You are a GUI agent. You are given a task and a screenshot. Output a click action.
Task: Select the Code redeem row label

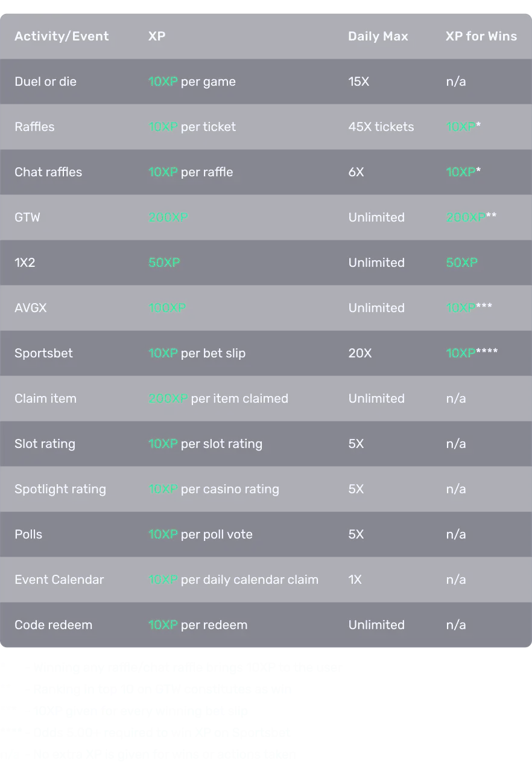pyautogui.click(x=53, y=625)
